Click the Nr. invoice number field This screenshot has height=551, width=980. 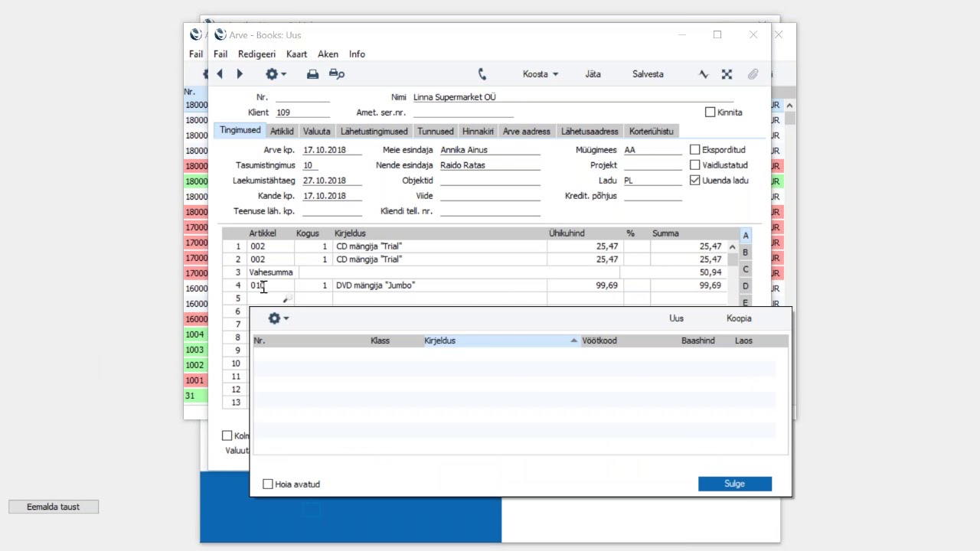coord(302,97)
